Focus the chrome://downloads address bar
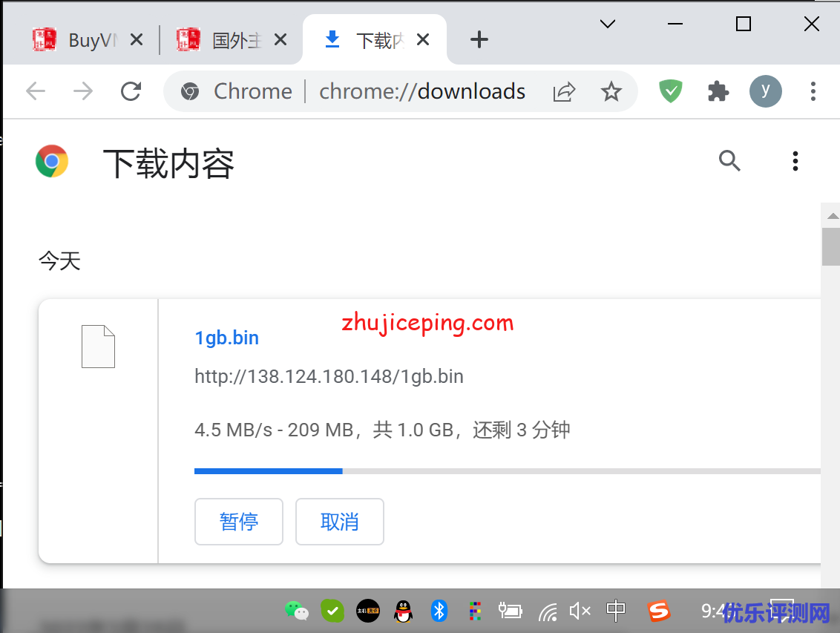Screen dimensions: 840x633 pyautogui.click(x=422, y=91)
